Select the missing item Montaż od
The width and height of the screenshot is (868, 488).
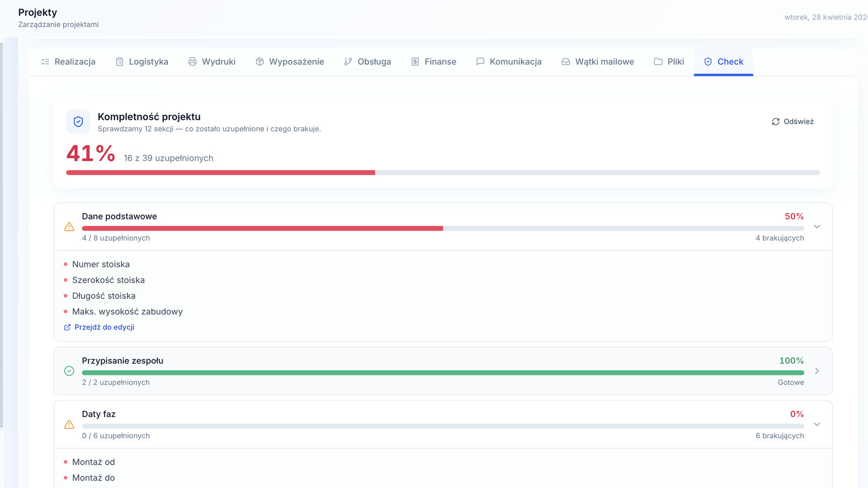[93, 462]
